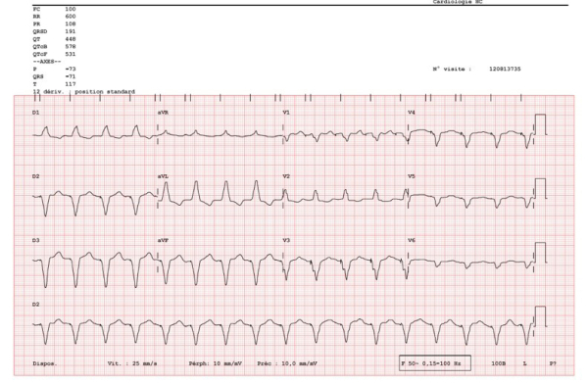This screenshot has height=383, width=588.
Task: Click the calibration pulse on the V4 row
Action: coord(540,124)
